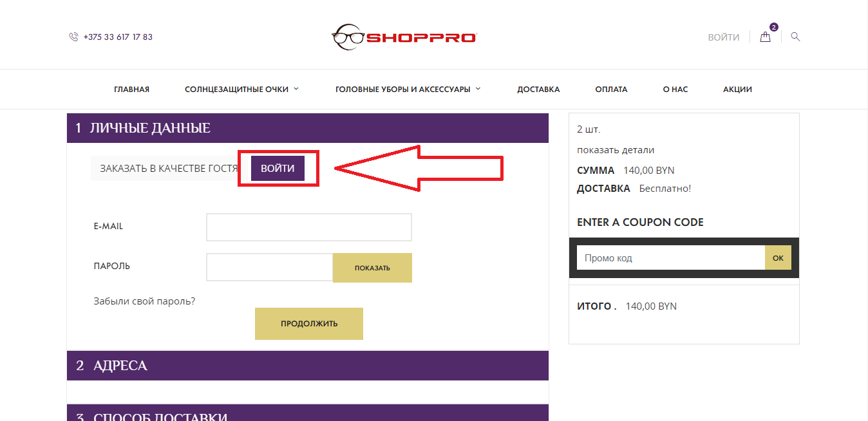The width and height of the screenshot is (868, 421).
Task: Expand the Головные уборы и аксессуары chevron
Action: 478,89
